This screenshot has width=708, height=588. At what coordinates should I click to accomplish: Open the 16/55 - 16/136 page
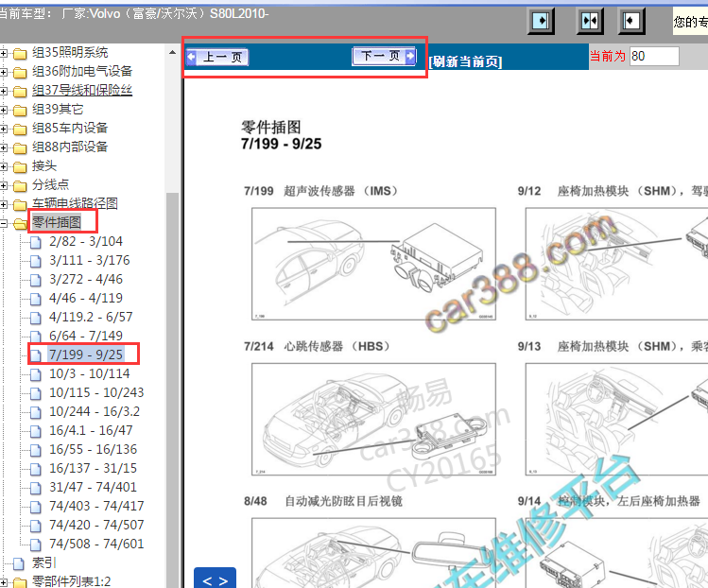[93, 450]
